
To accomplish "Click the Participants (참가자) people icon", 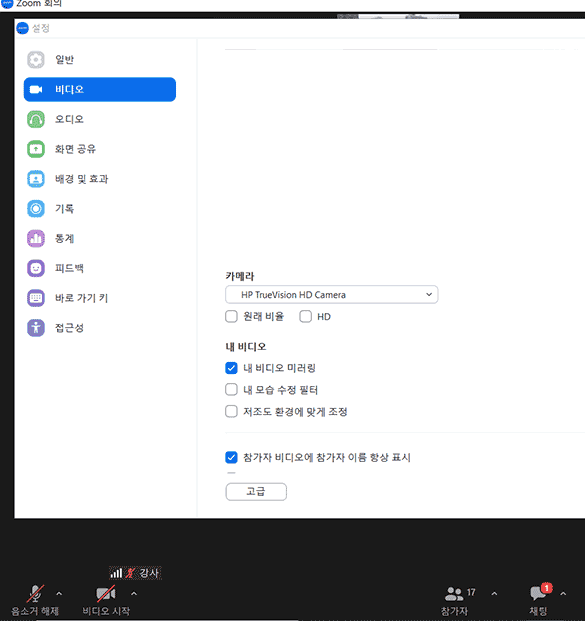I will 454,593.
